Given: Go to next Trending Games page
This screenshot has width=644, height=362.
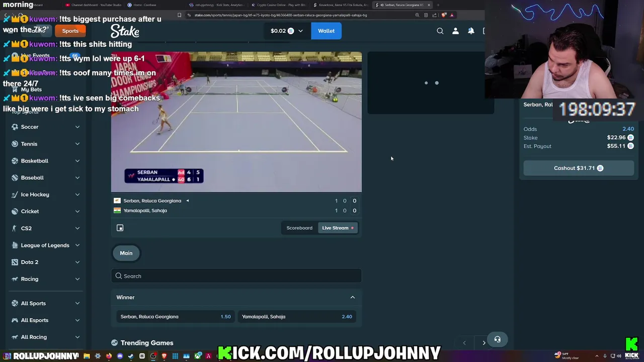Looking at the screenshot, I should tap(484, 343).
